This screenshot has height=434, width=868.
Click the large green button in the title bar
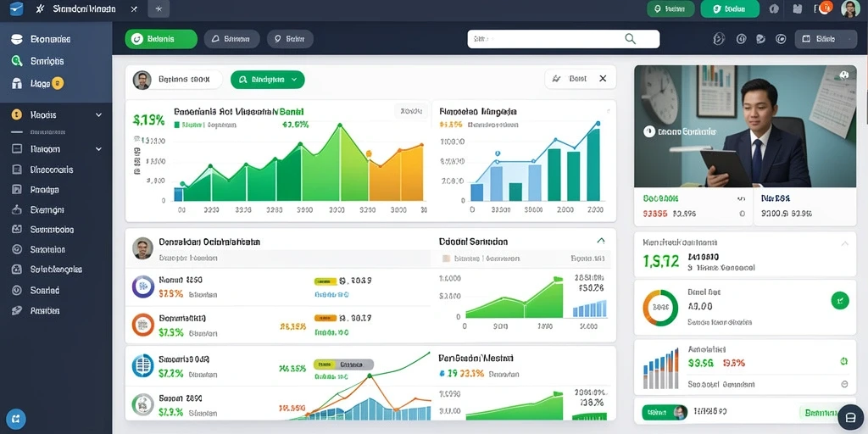pyautogui.click(x=730, y=8)
